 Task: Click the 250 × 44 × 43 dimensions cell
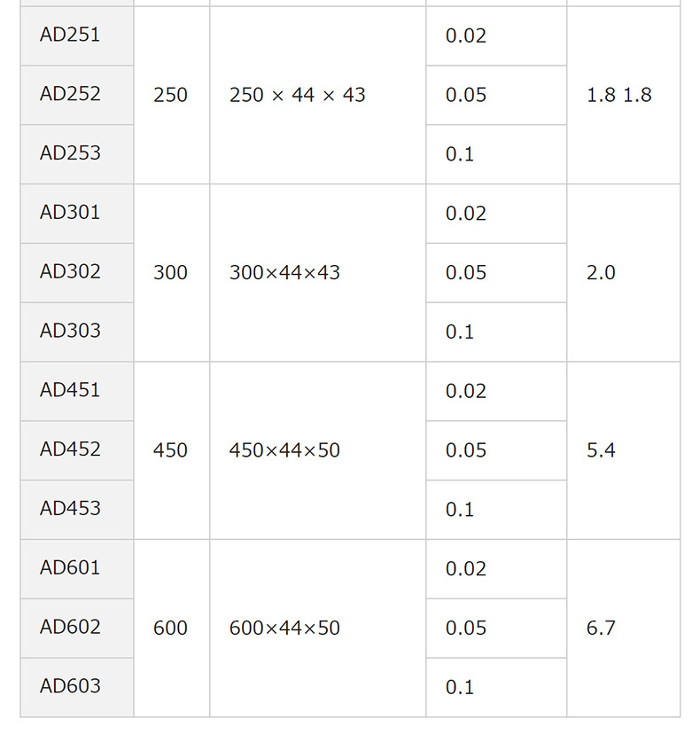(298, 95)
